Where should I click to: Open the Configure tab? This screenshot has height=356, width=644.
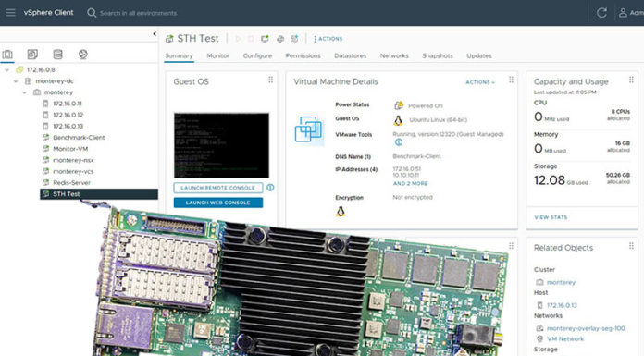pyautogui.click(x=257, y=55)
